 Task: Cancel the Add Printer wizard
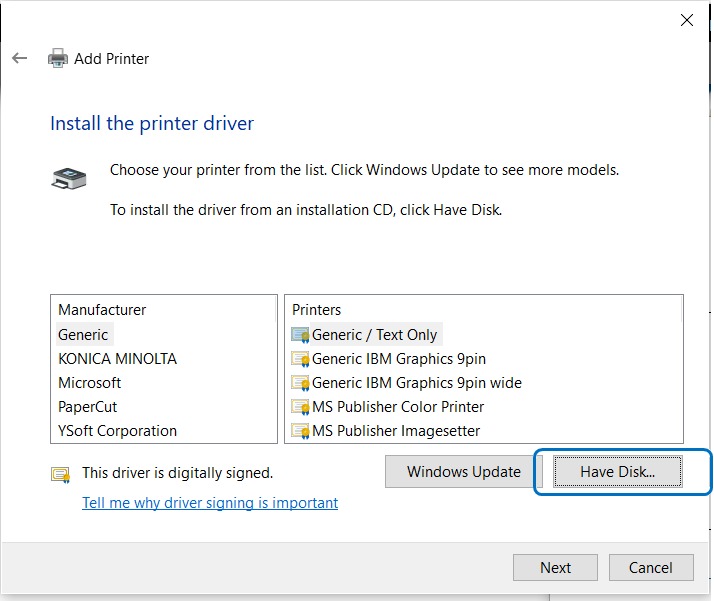point(650,568)
